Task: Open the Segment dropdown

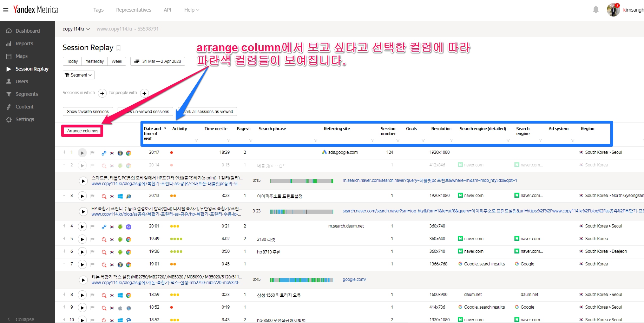Action: click(x=79, y=75)
